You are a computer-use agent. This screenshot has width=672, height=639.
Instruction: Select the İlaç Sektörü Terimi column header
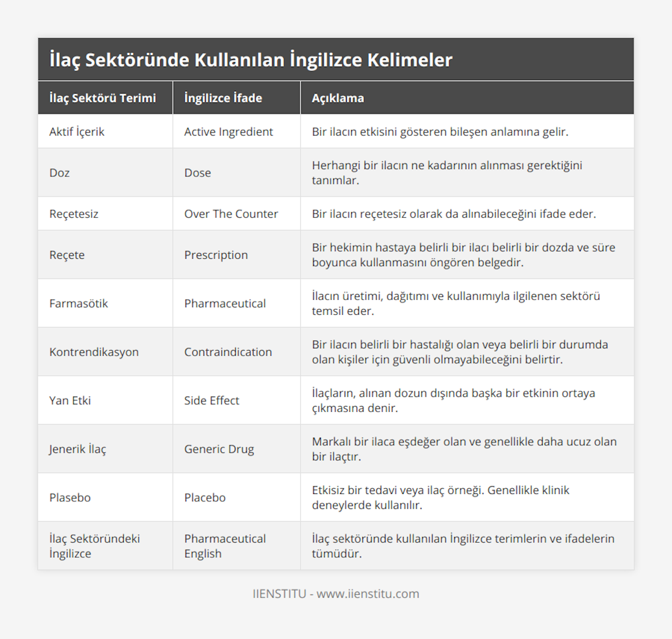pos(102,98)
